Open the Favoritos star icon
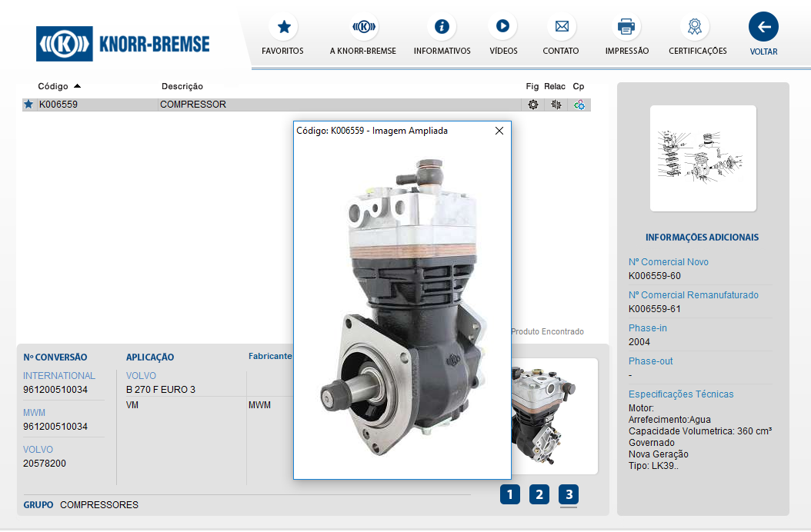 pos(283,27)
